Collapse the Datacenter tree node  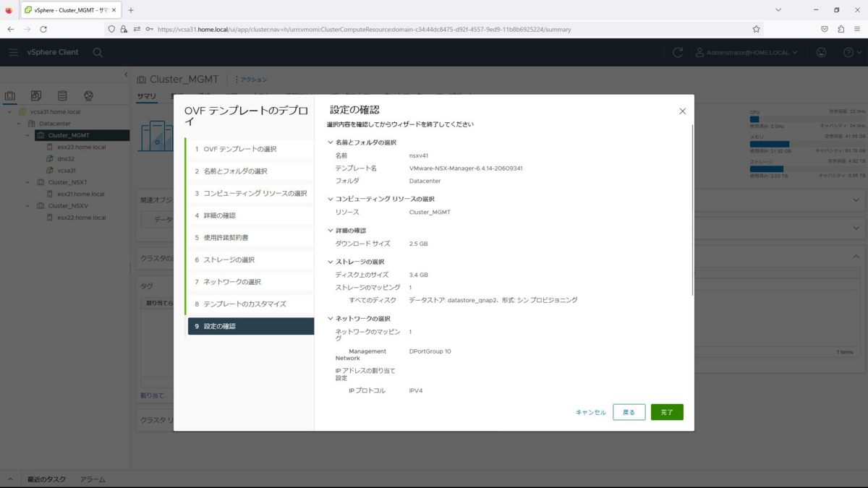pyautogui.click(x=19, y=124)
